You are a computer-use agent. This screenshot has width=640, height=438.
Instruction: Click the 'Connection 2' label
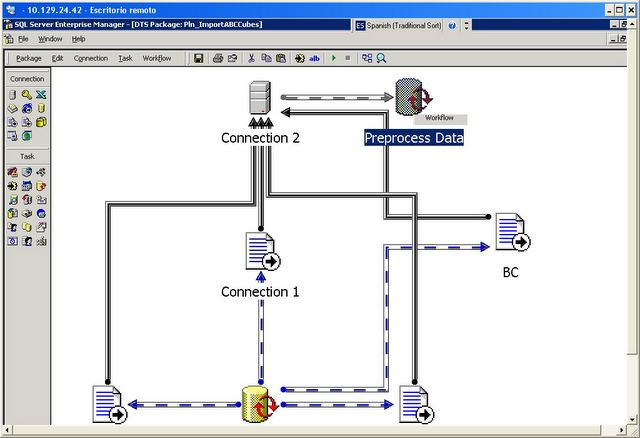click(260, 138)
